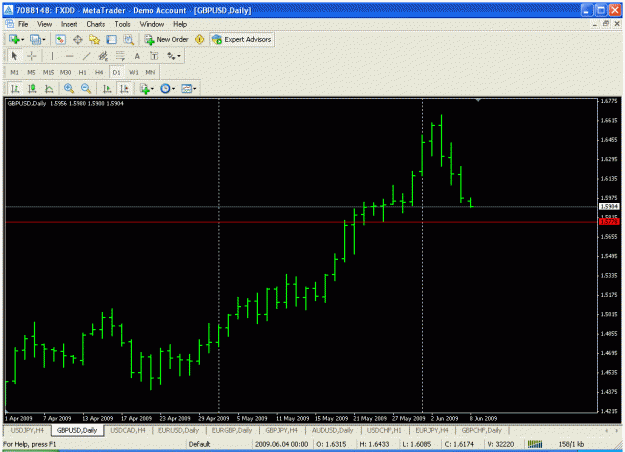Set timeframe to M15
Viewport: 625px width, 452px height.
pyautogui.click(x=48, y=73)
